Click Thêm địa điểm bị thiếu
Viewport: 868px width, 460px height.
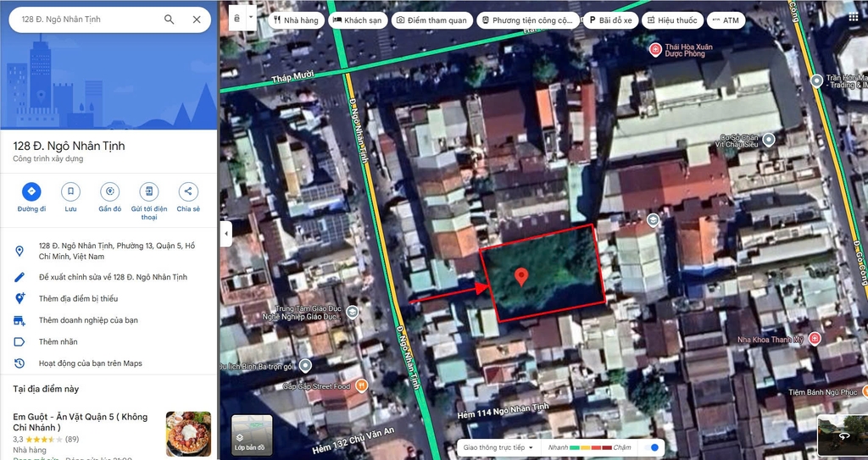[78, 298]
